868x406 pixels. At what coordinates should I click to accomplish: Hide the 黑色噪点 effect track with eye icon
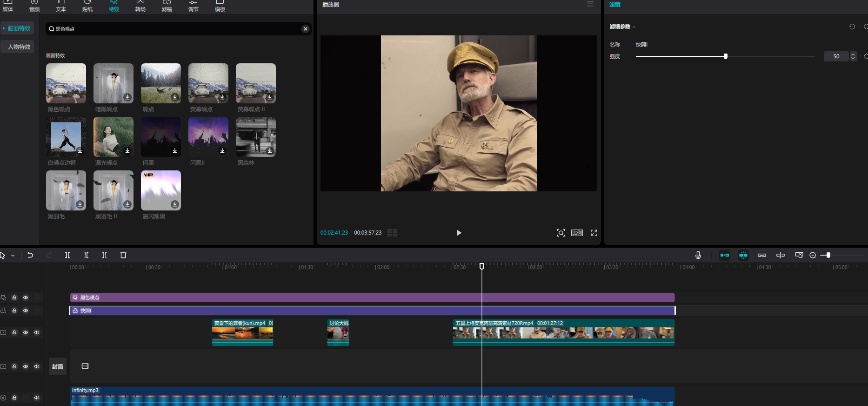pos(26,298)
